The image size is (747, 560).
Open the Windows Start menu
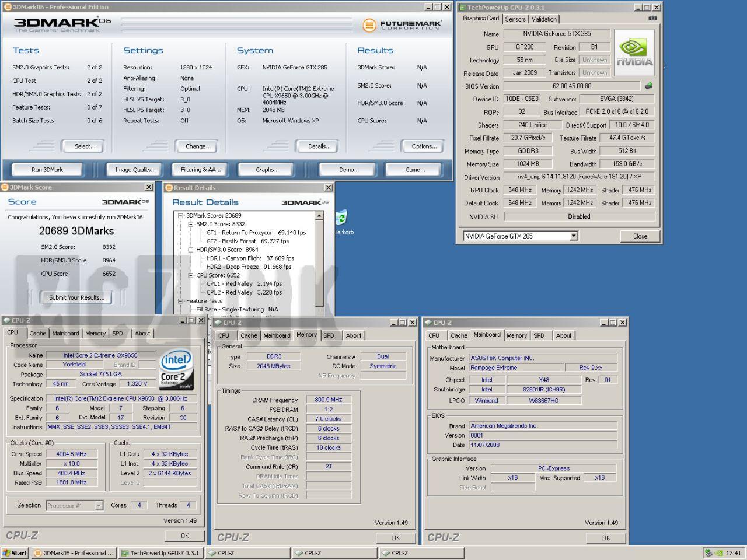click(x=15, y=553)
